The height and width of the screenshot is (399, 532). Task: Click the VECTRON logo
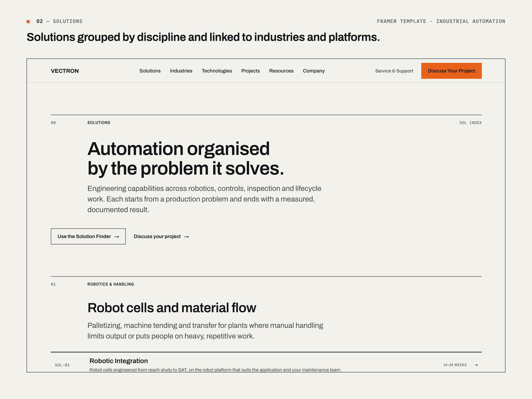tap(65, 71)
